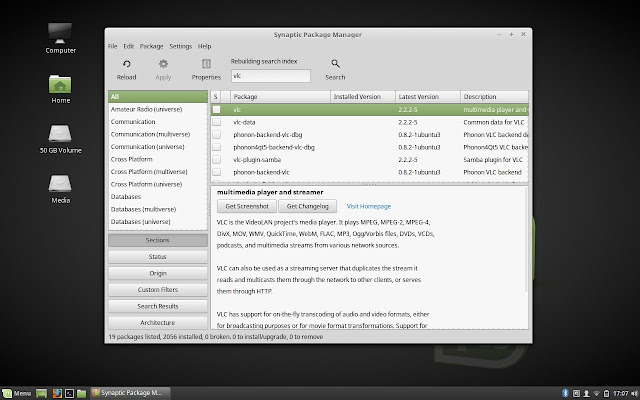Viewport: 640px width, 400px height.
Task: Show Search Results filter
Action: [x=158, y=306]
